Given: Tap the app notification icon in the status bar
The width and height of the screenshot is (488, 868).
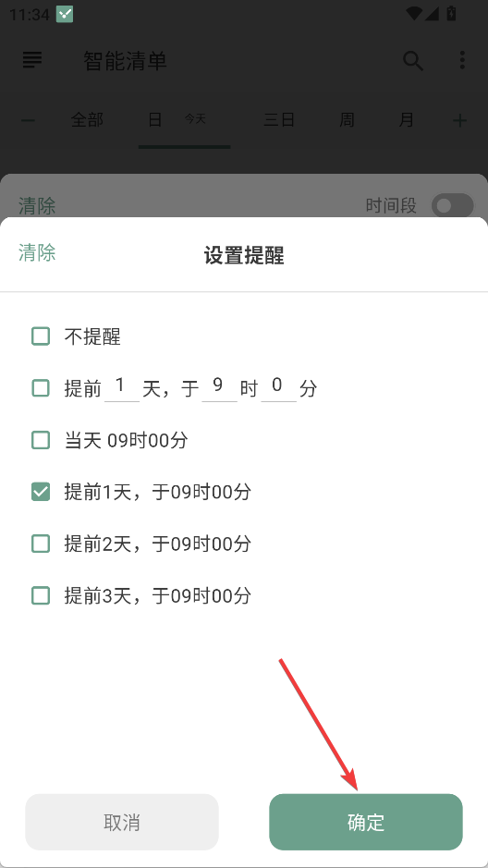Looking at the screenshot, I should coord(65,14).
